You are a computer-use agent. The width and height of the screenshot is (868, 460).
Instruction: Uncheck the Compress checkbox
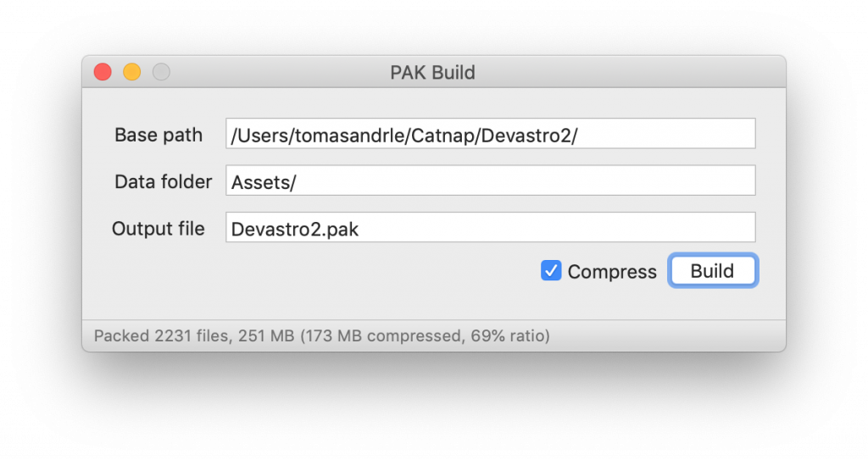click(551, 271)
